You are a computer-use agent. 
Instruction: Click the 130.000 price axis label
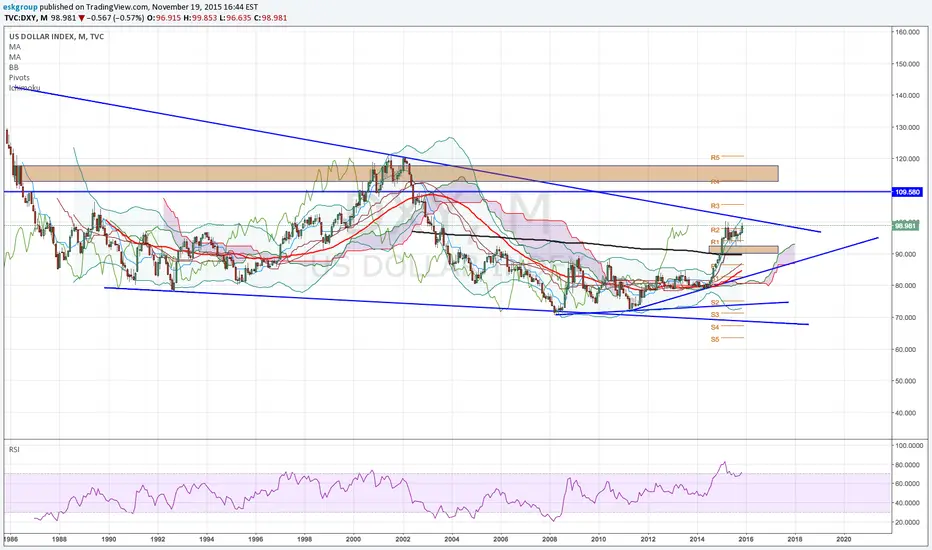pyautogui.click(x=908, y=127)
